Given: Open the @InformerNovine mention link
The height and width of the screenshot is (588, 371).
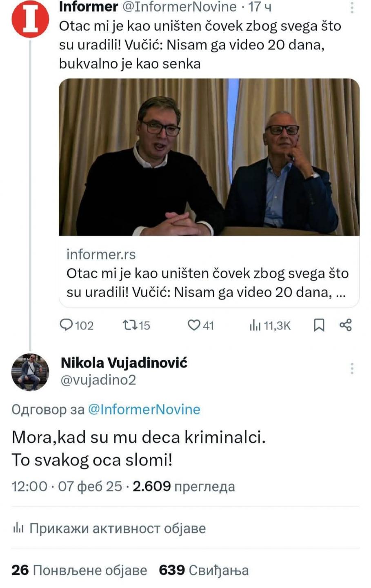Looking at the screenshot, I should point(144,409).
